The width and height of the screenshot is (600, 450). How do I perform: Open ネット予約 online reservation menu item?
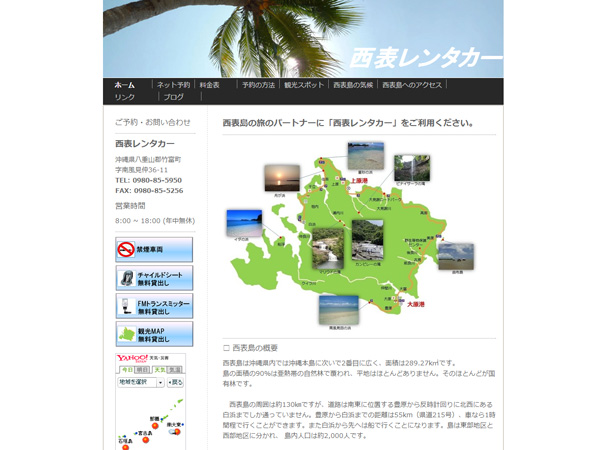[173, 85]
